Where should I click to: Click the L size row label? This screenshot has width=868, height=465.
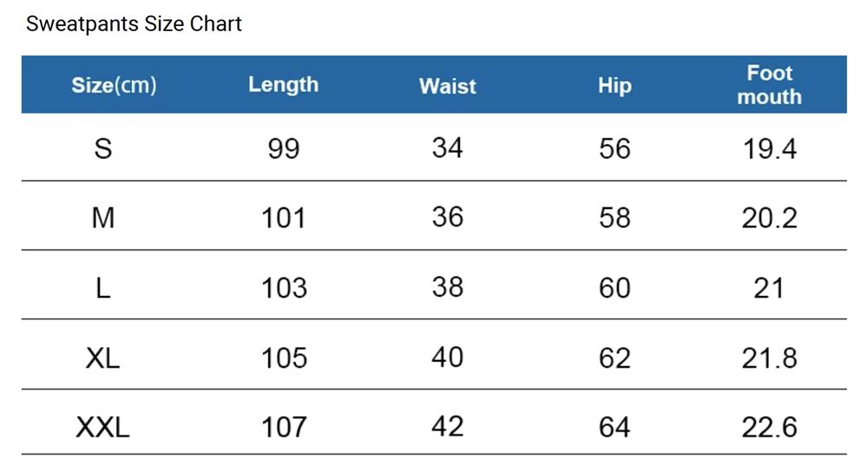(x=103, y=288)
